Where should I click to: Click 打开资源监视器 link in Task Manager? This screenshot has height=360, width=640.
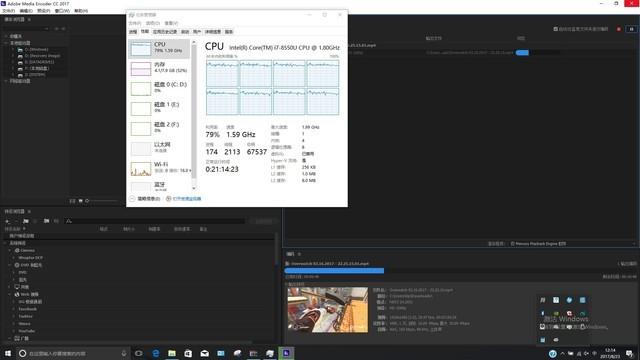(187, 199)
